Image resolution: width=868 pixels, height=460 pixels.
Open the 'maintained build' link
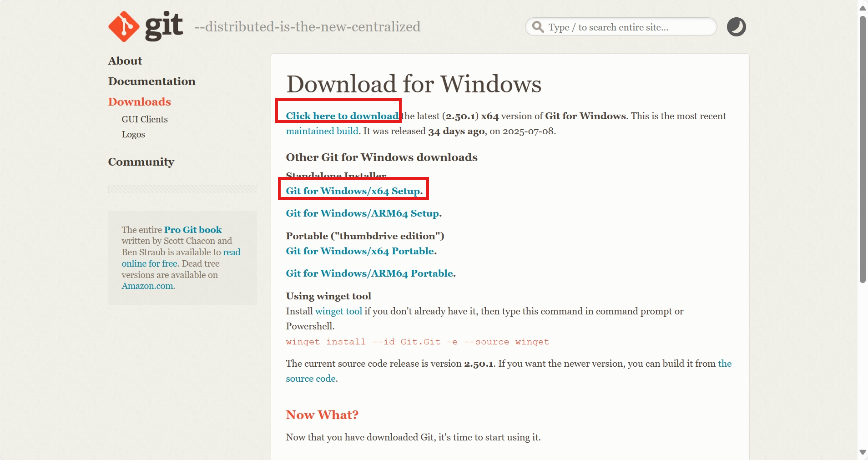coord(322,131)
